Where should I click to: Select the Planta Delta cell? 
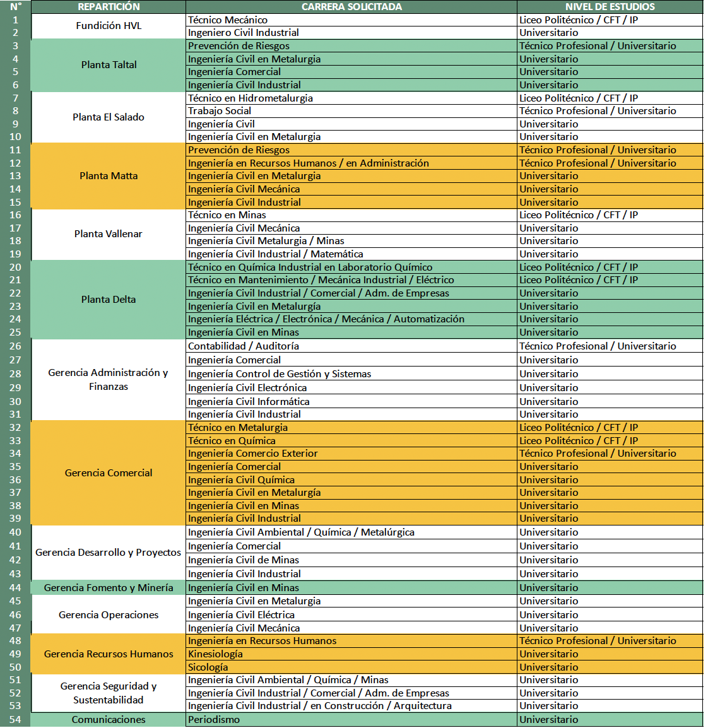109,300
